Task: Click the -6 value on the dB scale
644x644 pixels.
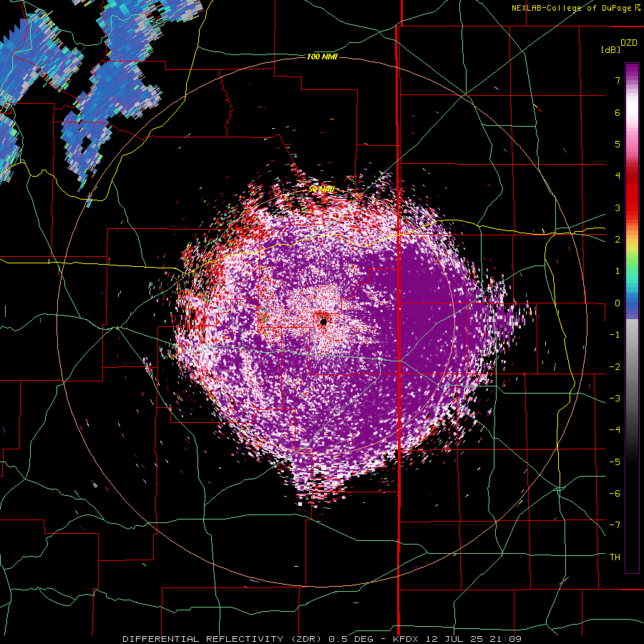Action: point(615,494)
